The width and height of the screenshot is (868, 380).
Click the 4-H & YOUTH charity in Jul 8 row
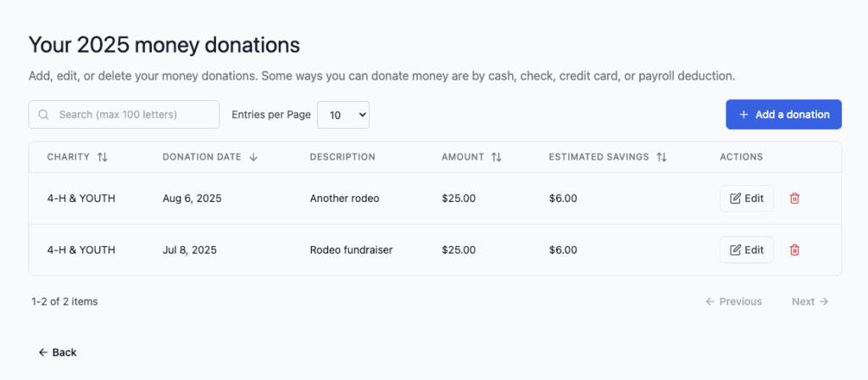[x=81, y=250]
